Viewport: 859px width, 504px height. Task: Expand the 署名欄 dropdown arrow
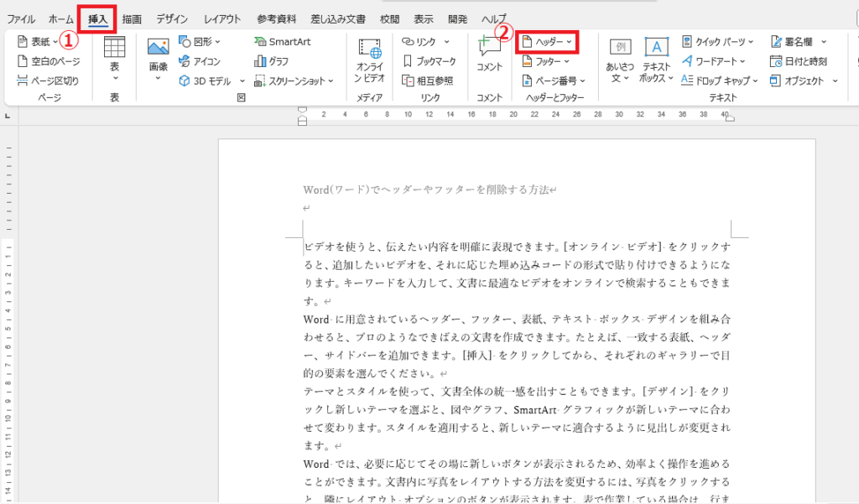click(824, 42)
